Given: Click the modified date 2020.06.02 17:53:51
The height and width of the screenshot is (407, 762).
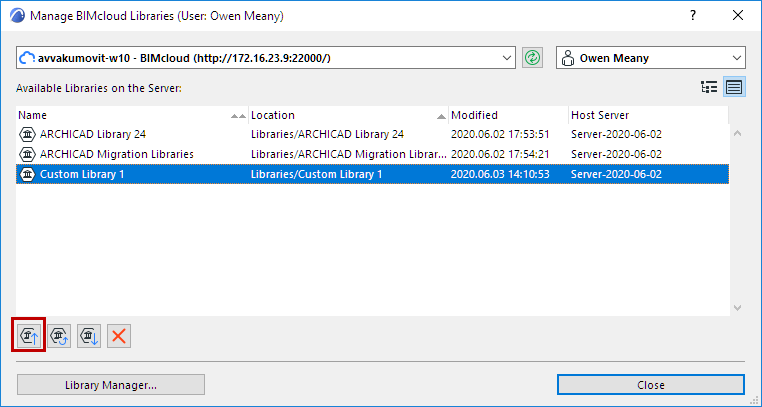Looking at the screenshot, I should (x=500, y=134).
